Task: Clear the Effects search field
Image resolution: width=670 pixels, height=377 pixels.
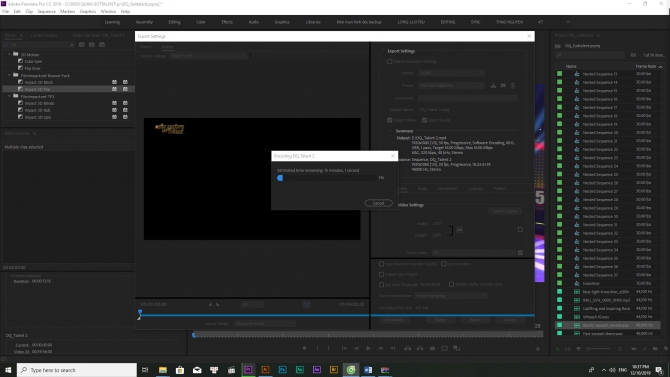Action: point(72,44)
